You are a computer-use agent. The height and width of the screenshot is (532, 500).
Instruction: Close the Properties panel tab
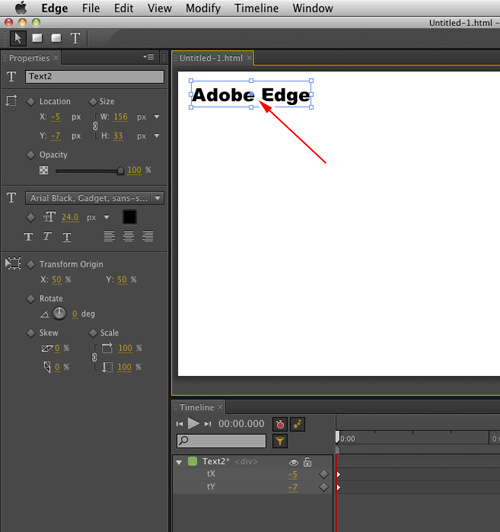tap(56, 58)
